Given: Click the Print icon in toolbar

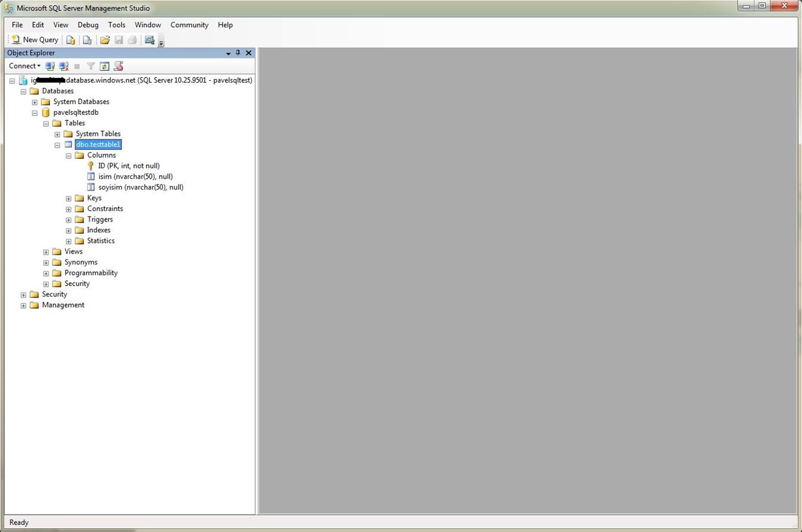Looking at the screenshot, I should click(x=132, y=40).
